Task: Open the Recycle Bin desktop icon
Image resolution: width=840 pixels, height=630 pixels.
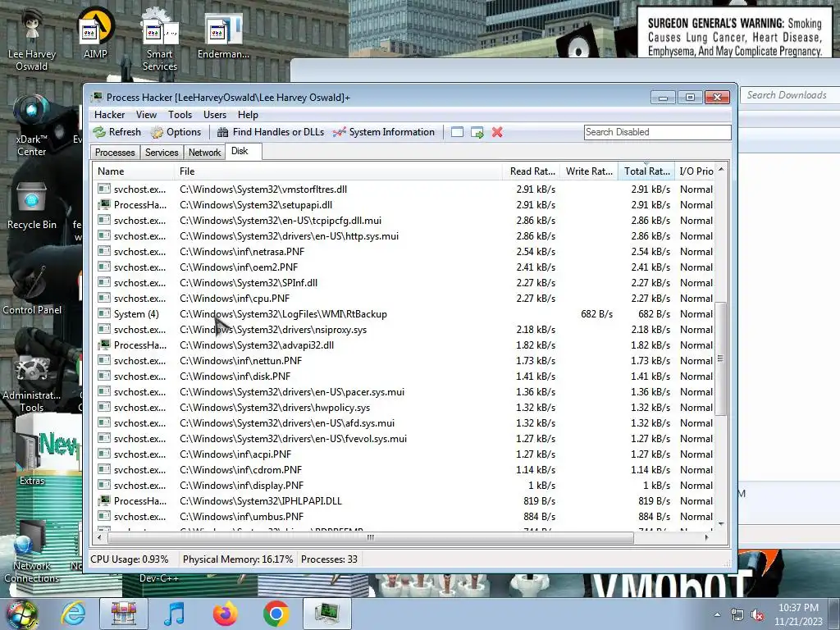Action: point(32,206)
